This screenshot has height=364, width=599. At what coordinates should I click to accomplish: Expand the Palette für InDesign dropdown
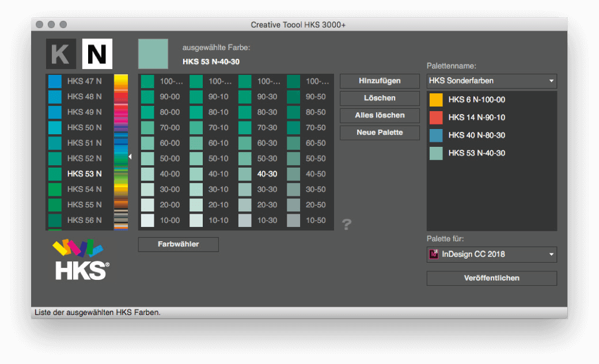pyautogui.click(x=491, y=254)
